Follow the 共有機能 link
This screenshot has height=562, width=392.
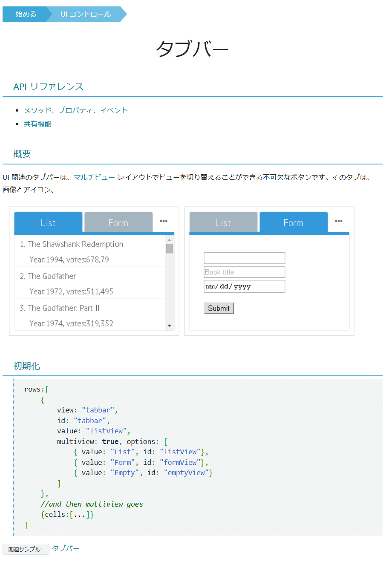pyautogui.click(x=38, y=124)
